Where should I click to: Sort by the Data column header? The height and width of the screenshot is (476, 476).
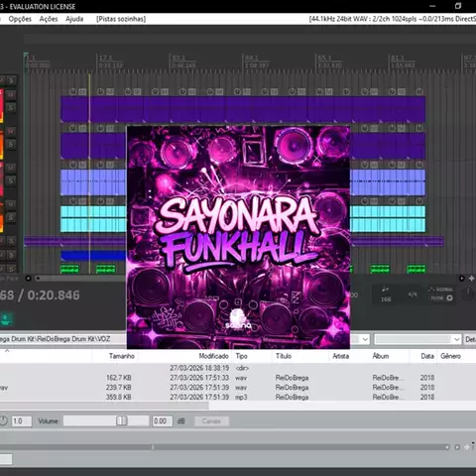[427, 356]
